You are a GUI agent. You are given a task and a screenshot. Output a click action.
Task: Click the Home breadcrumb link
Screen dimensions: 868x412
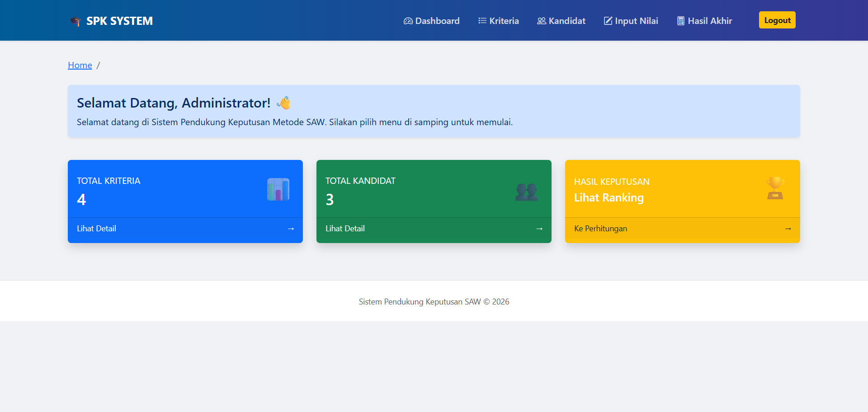click(80, 65)
